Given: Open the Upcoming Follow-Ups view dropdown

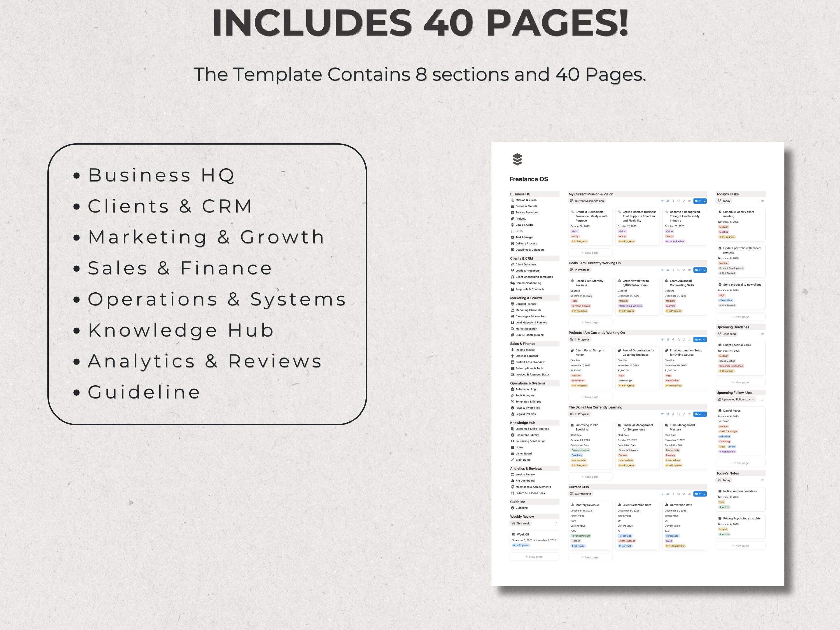Looking at the screenshot, I should [x=736, y=400].
